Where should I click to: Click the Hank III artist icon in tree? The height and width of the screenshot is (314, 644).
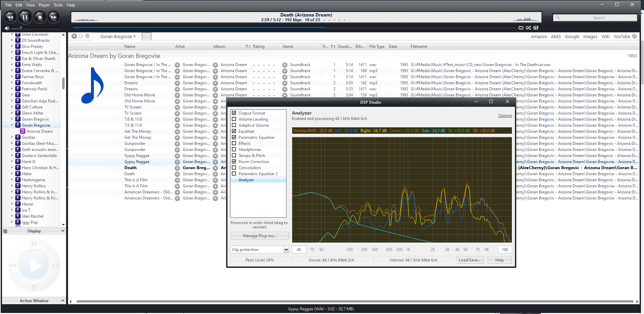[18, 161]
